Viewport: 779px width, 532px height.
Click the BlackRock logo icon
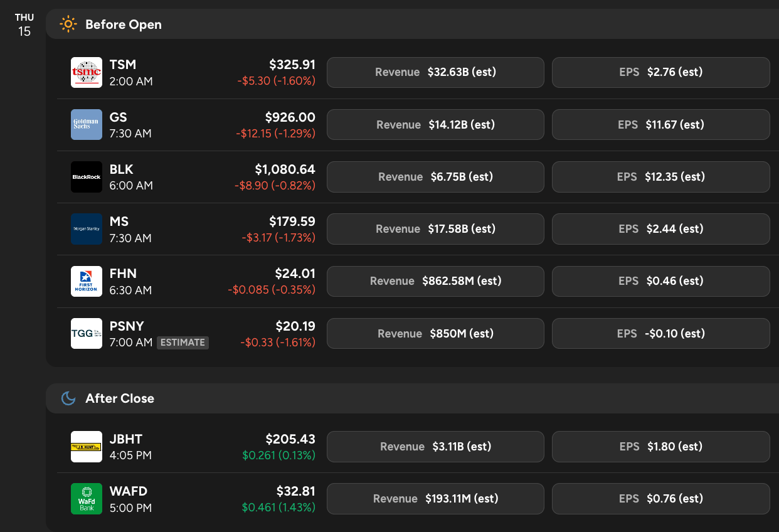pyautogui.click(x=87, y=177)
